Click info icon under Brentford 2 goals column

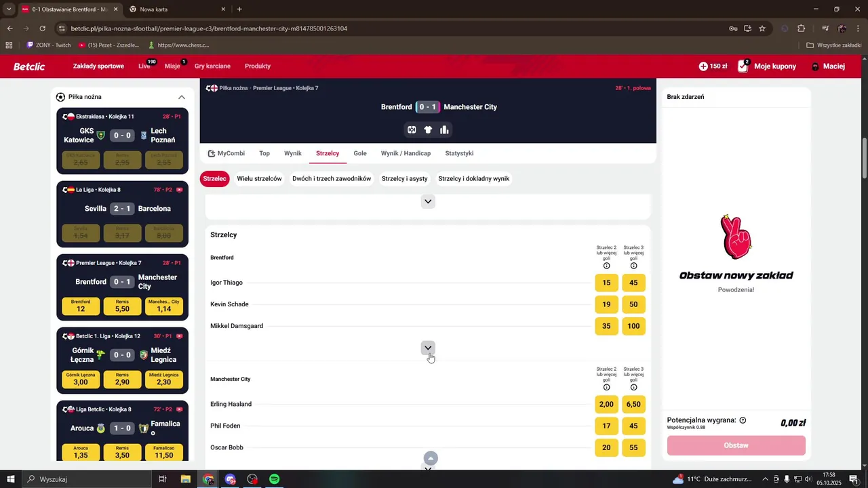pyautogui.click(x=606, y=266)
